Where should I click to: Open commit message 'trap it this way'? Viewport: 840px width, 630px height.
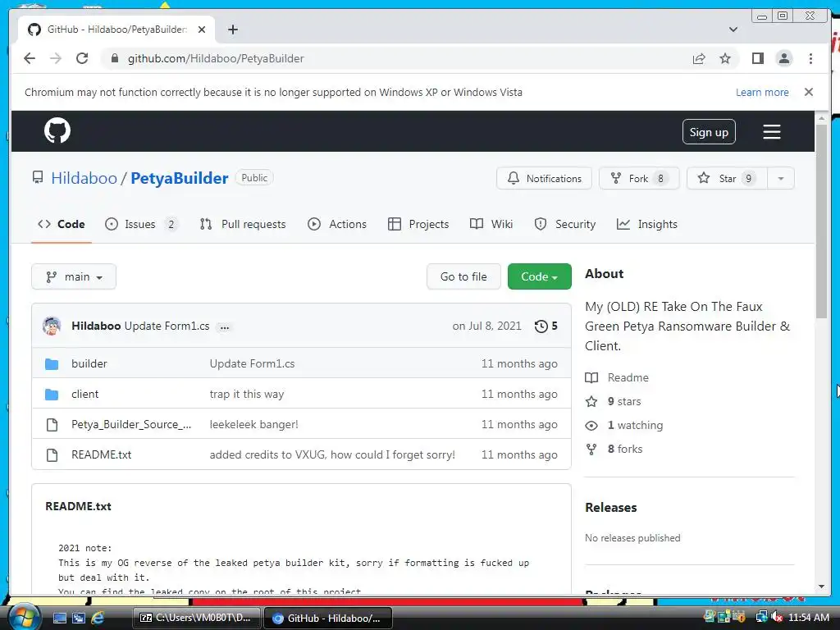click(x=246, y=395)
